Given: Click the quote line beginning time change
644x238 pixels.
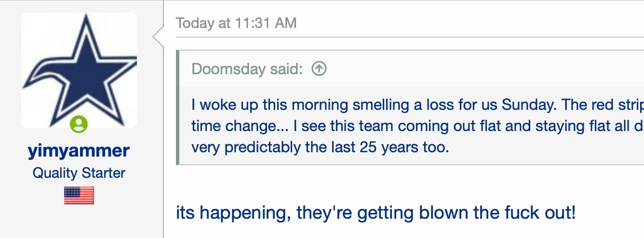Looking at the screenshot, I should point(417,126).
